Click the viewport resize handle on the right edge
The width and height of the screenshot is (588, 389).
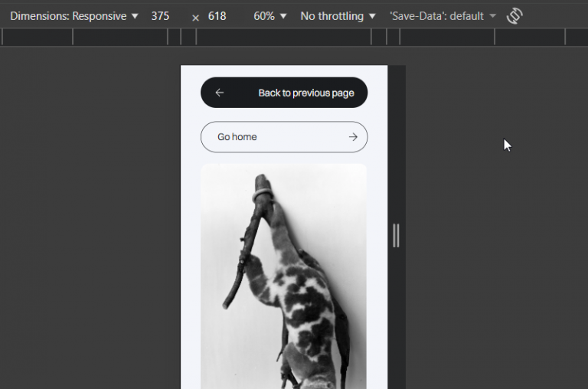pyautogui.click(x=396, y=236)
